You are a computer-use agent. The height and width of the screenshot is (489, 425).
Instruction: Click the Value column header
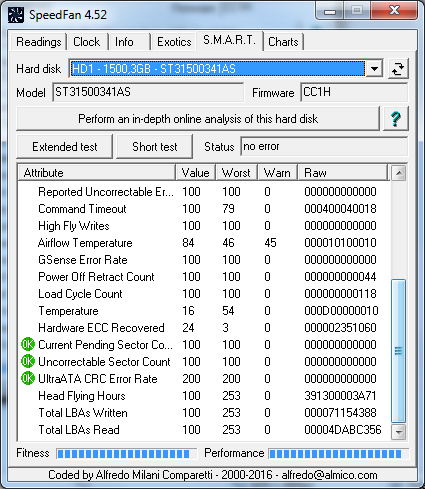point(196,173)
